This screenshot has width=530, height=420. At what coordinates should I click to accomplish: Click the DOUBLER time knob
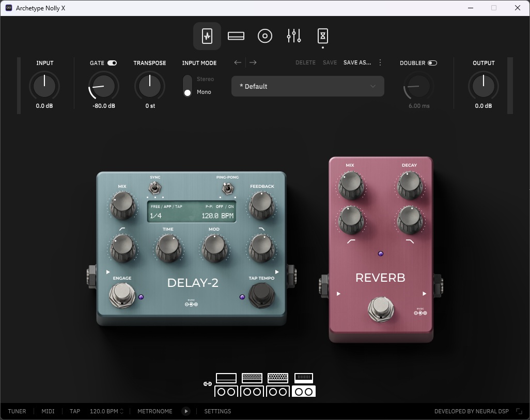tap(419, 86)
